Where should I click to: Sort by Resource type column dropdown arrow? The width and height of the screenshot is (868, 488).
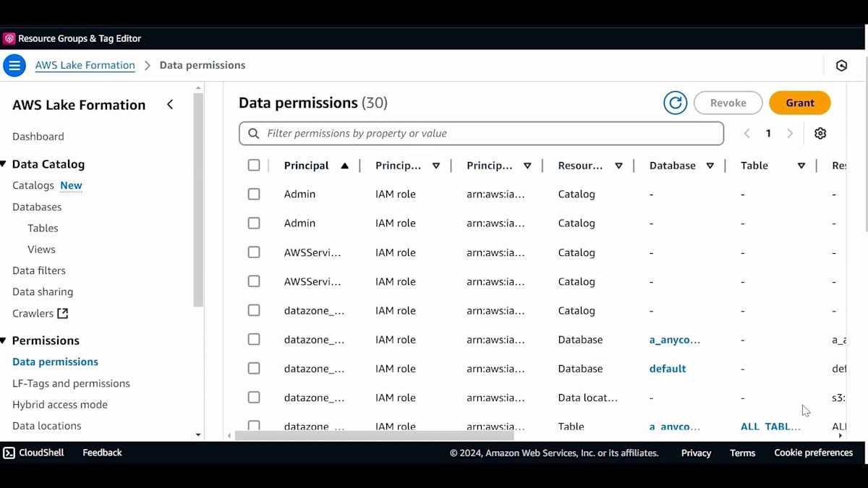coord(618,166)
